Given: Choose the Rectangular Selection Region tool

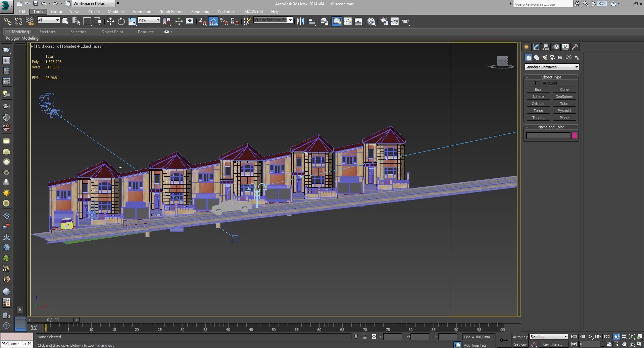Looking at the screenshot, I should click(x=87, y=21).
